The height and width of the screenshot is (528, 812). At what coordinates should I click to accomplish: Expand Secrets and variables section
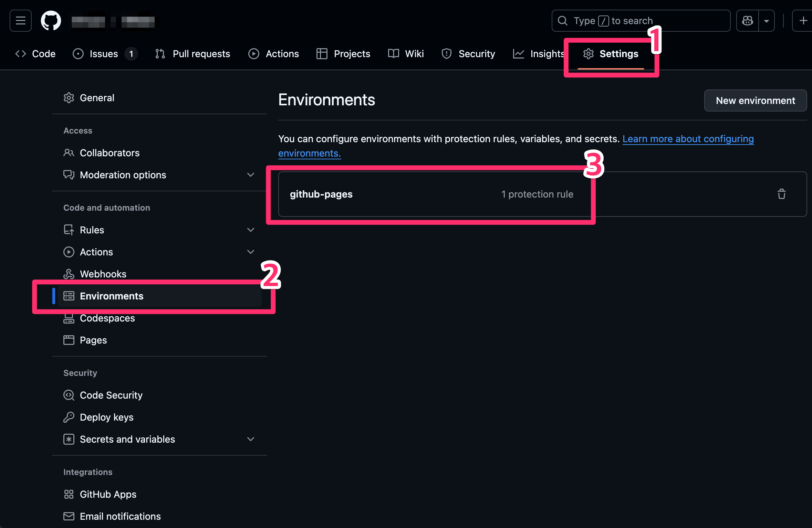click(x=250, y=439)
